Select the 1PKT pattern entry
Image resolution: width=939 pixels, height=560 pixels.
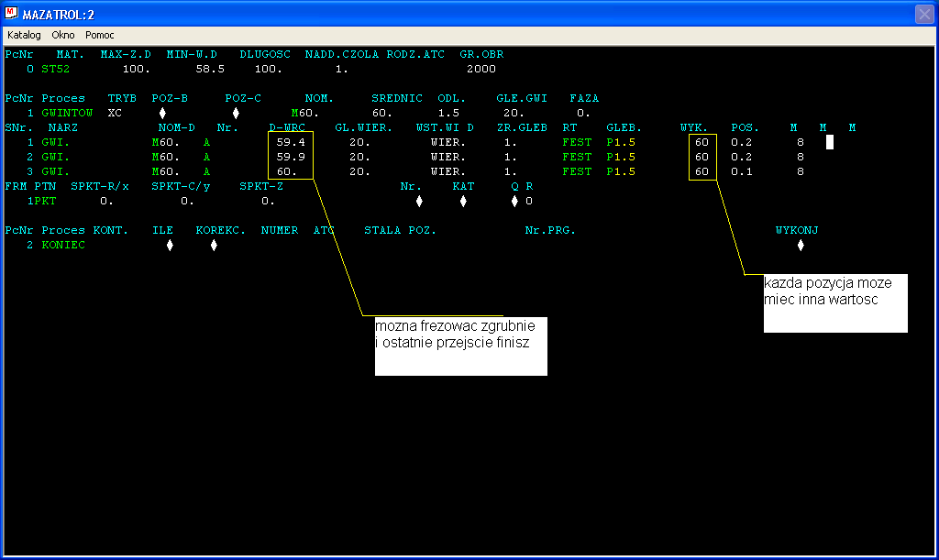(41, 201)
